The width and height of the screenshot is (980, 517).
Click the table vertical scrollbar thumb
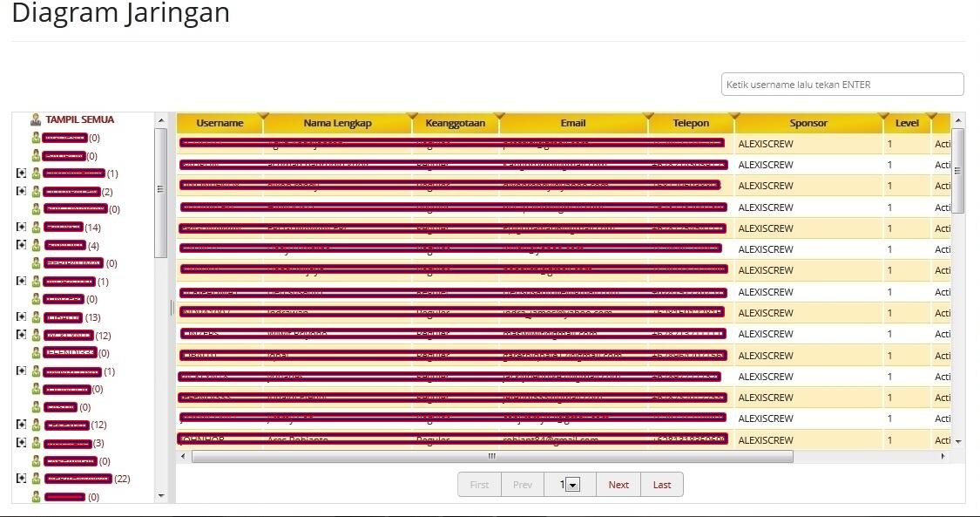[958, 170]
